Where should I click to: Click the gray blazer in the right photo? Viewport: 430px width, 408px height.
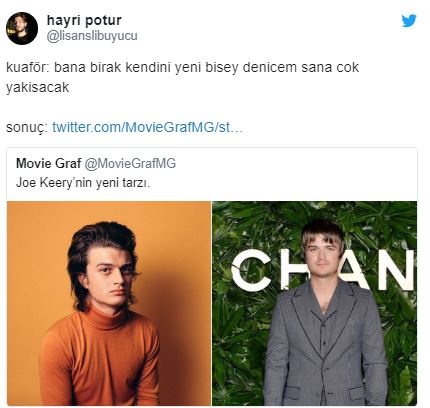[325, 343]
